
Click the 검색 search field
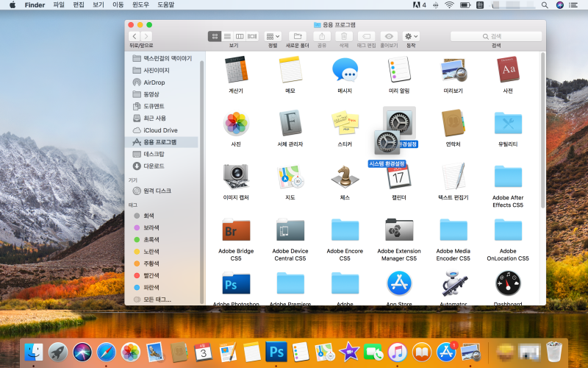[496, 36]
